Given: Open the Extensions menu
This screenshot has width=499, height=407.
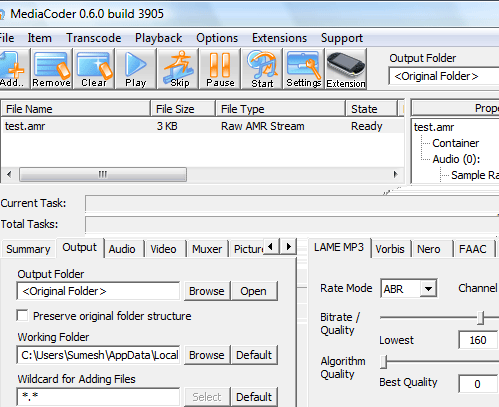Looking at the screenshot, I should coord(279,38).
